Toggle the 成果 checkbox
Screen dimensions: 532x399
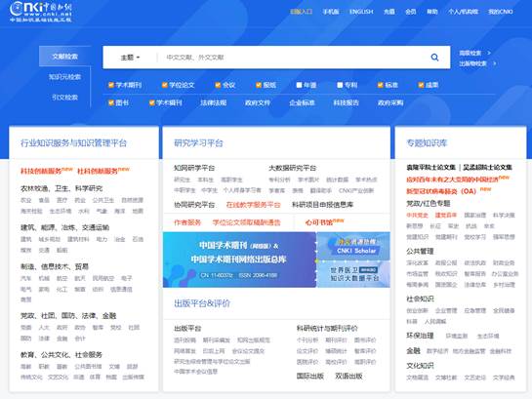pyautogui.click(x=421, y=85)
